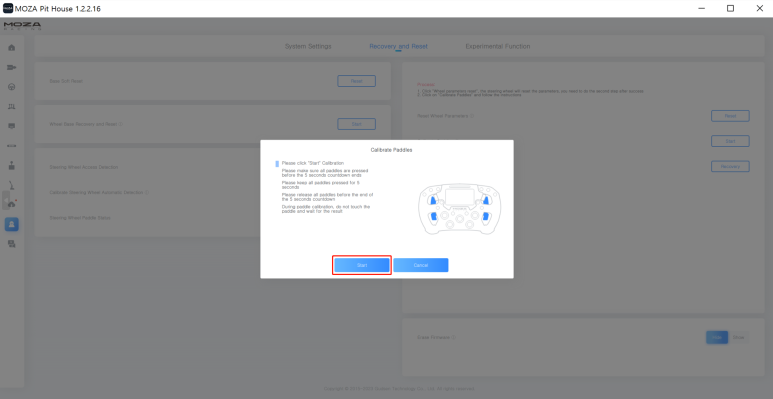Click Calibrate Steering Wheel Automatic Detection label
Image resolution: width=773 pixels, height=399 pixels.
point(96,192)
